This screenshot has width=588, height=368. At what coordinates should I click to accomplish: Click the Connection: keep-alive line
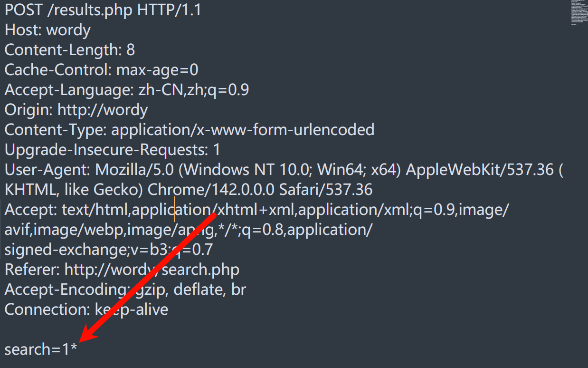pyautogui.click(x=86, y=310)
